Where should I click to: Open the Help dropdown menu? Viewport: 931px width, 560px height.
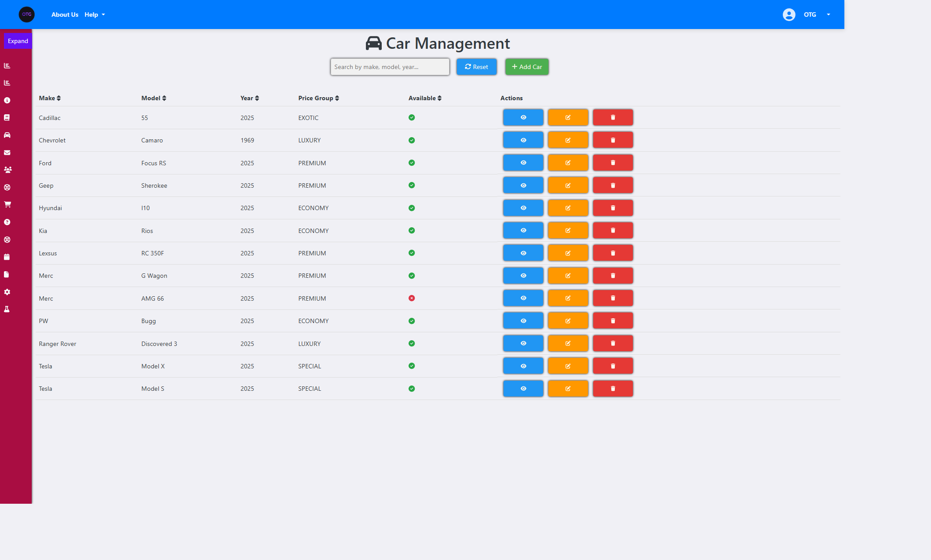pos(95,15)
